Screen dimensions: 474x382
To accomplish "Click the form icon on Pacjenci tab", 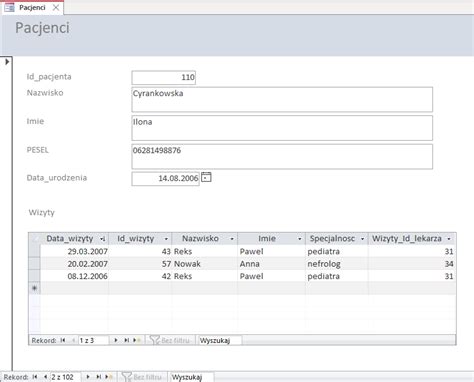I will coord(9,7).
